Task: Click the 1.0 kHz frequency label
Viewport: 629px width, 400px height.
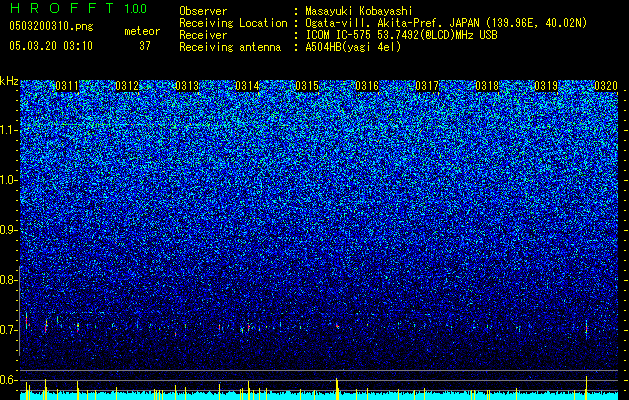Action: tap(9, 180)
